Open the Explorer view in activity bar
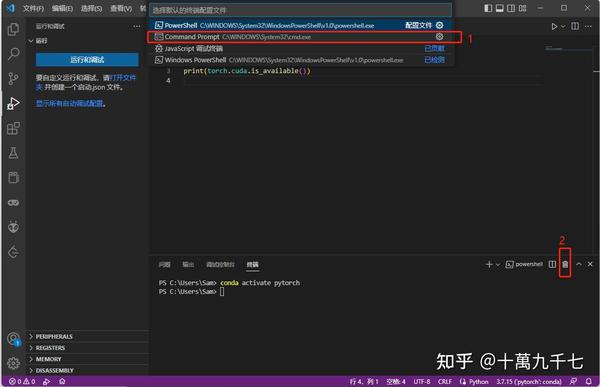The image size is (600, 387). [13, 29]
